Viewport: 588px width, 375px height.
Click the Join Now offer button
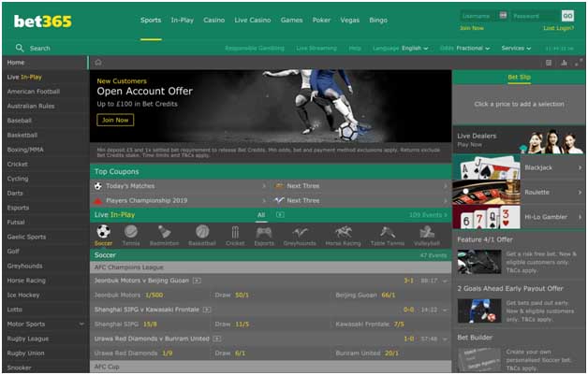(x=115, y=120)
